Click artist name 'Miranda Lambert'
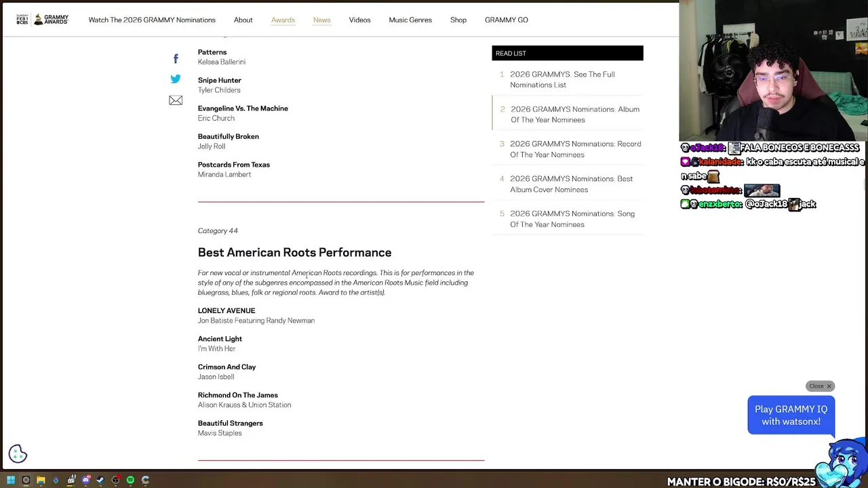868x488 pixels. [224, 174]
